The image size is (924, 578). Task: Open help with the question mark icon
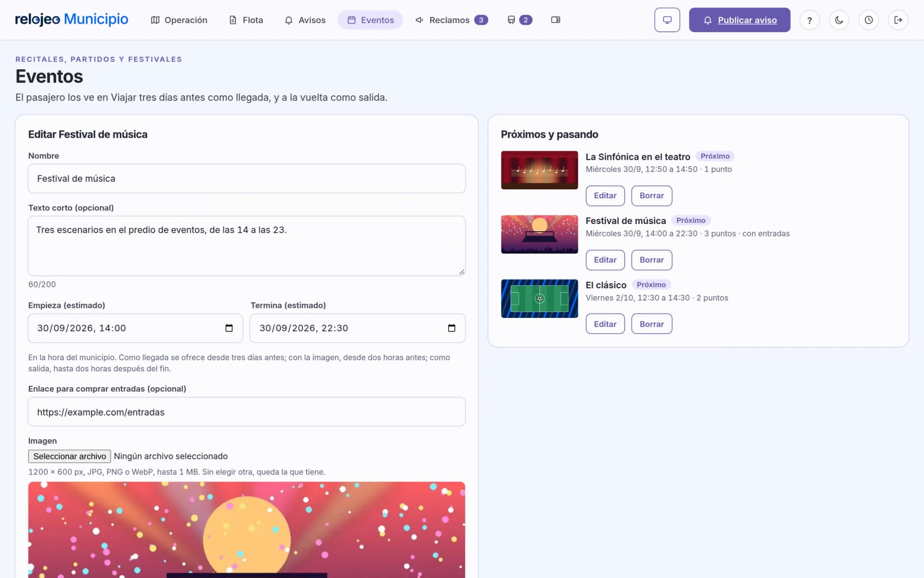coord(809,20)
